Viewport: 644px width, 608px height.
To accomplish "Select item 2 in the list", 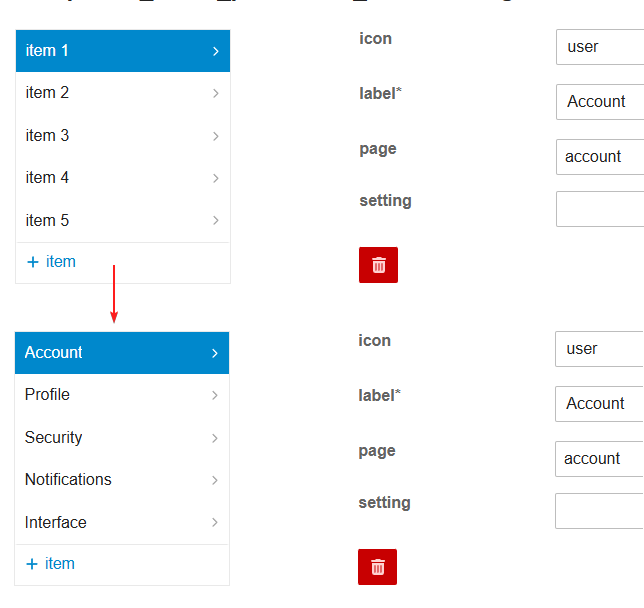I will (123, 93).
